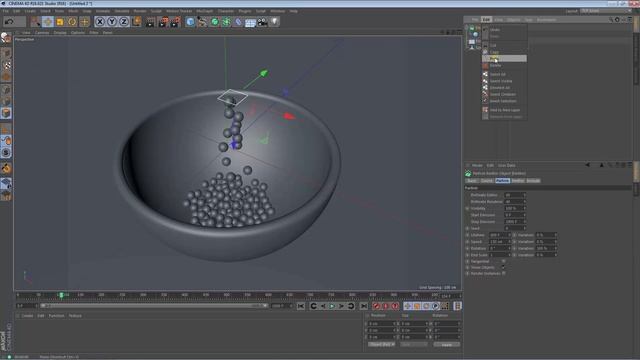Viewport: 640px width, 360px height.
Task: Open the viewport Filter menu
Action: click(93, 32)
